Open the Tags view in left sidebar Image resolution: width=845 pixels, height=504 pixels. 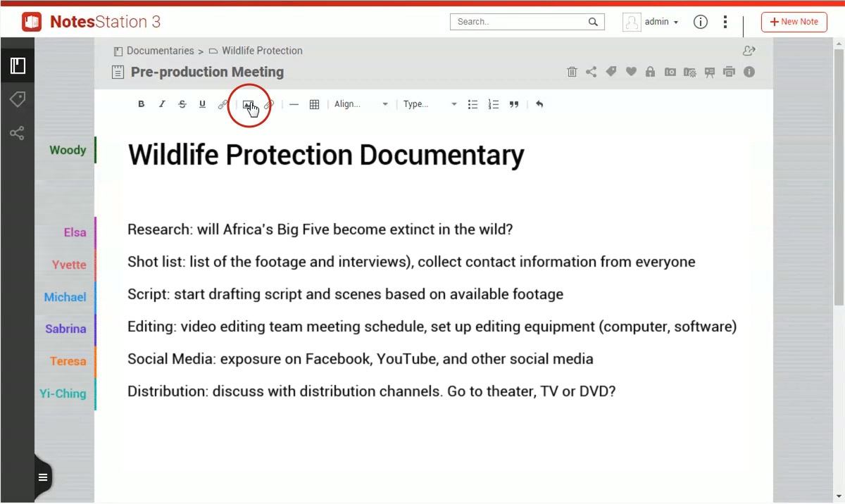coord(18,99)
